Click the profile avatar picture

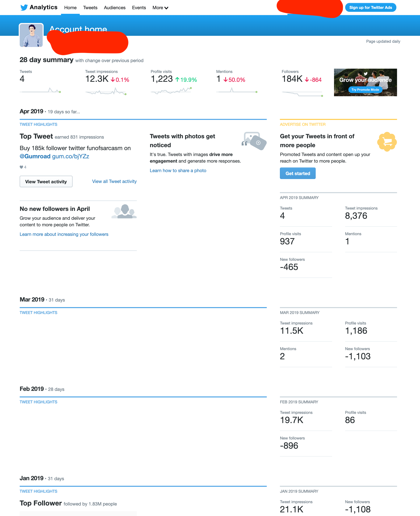[x=31, y=35]
